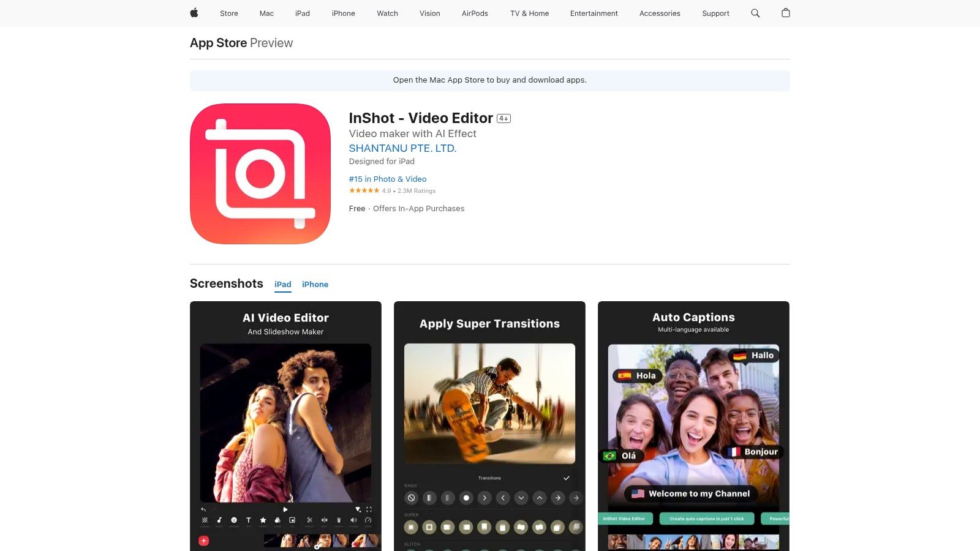The width and height of the screenshot is (980, 551).
Task: Click the 4.9 • 2.3M Ratings text
Action: [409, 191]
